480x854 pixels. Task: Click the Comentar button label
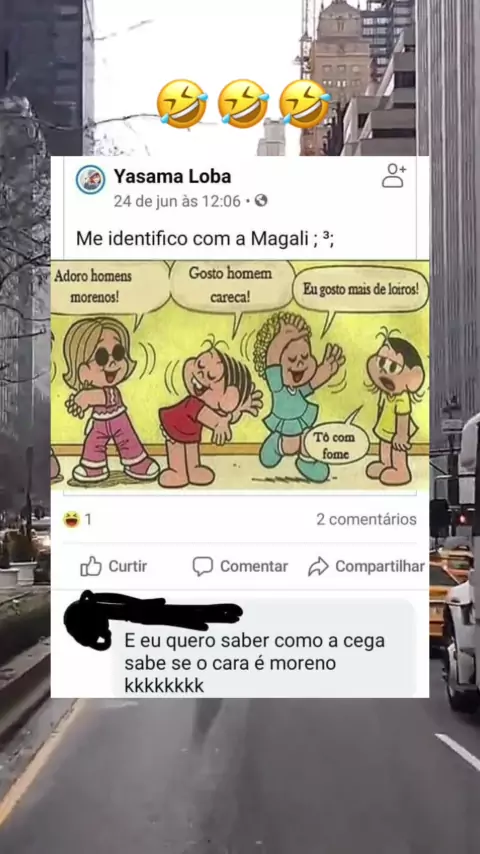(254, 566)
